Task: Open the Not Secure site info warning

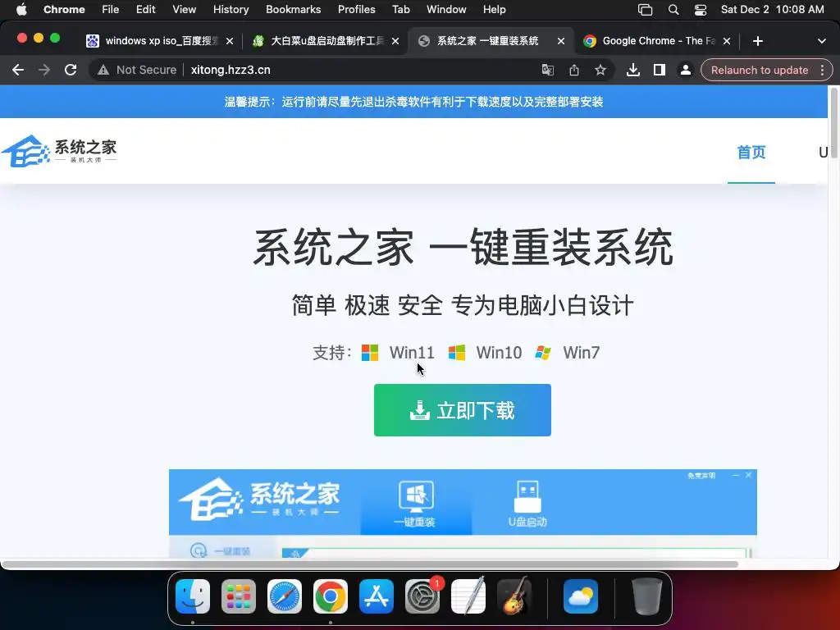Action: point(137,71)
